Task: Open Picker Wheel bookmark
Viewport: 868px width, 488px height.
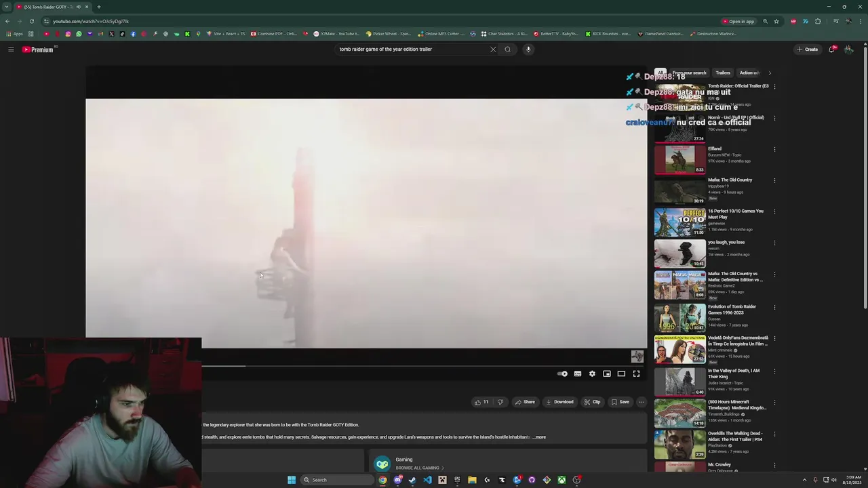Action: pyautogui.click(x=388, y=34)
